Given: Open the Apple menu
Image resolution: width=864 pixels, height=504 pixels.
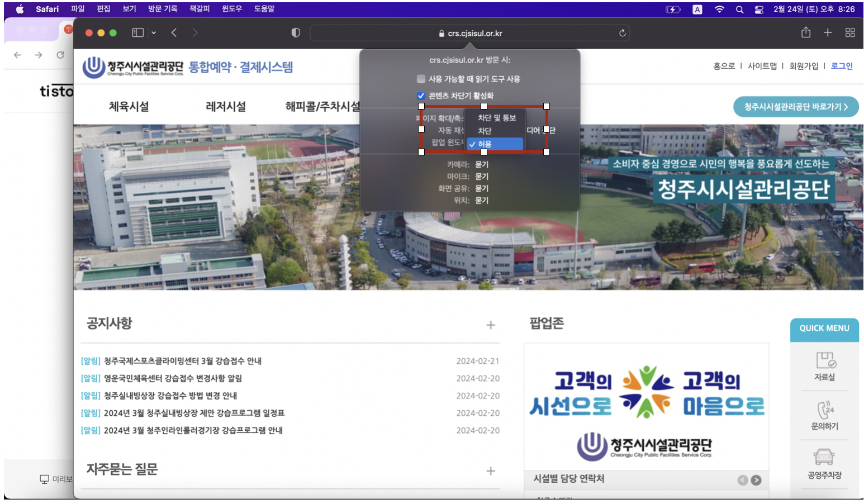Looking at the screenshot, I should click(x=20, y=9).
